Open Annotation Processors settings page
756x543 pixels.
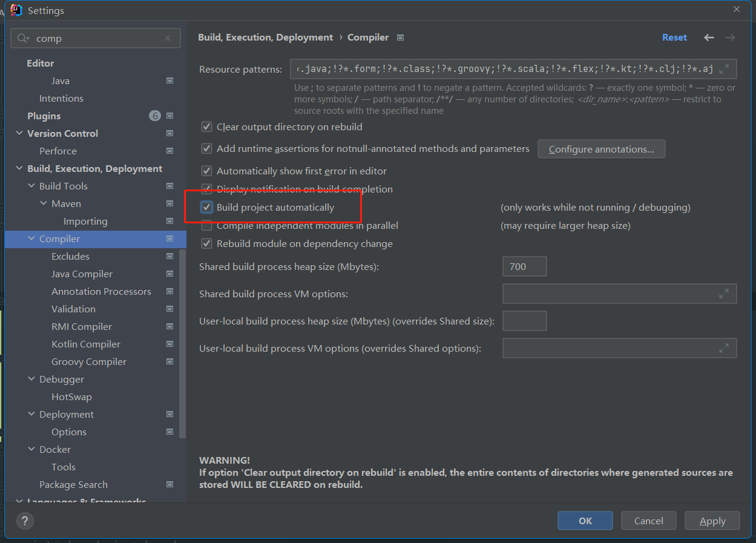tap(101, 292)
